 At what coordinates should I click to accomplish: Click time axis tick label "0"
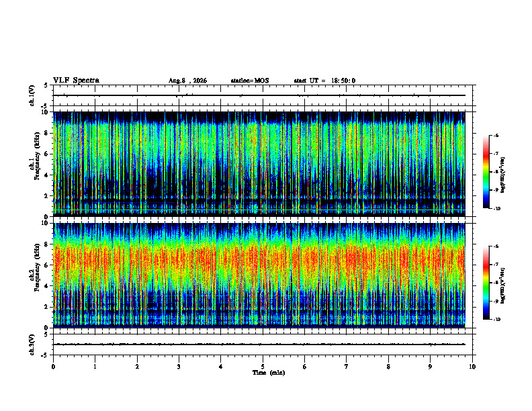(53, 367)
